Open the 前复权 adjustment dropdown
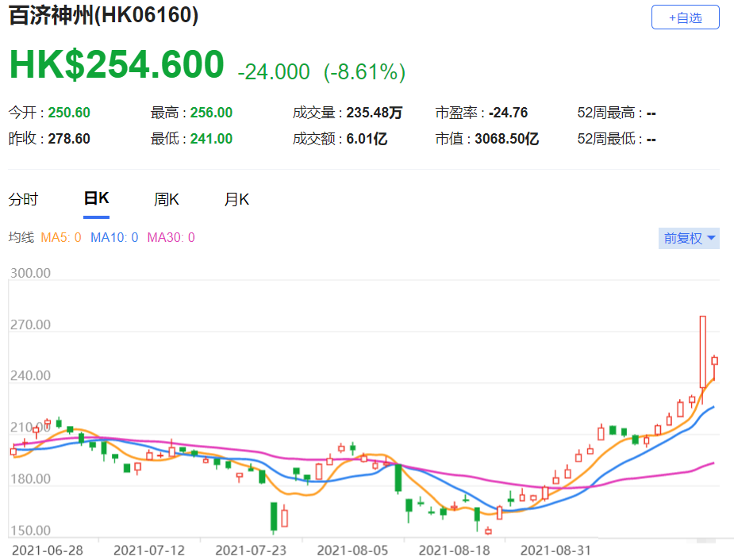This screenshot has width=734, height=560. point(689,238)
